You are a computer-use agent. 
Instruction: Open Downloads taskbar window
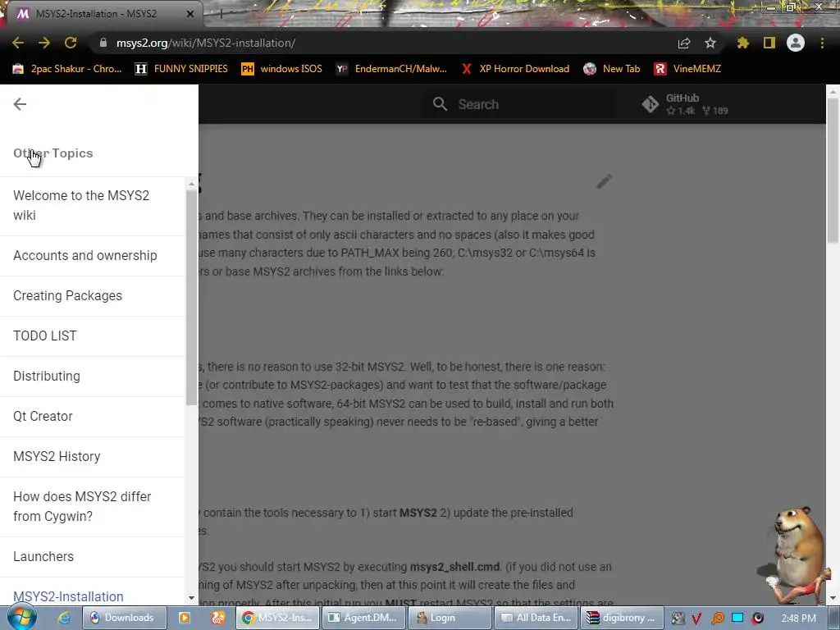(x=125, y=618)
